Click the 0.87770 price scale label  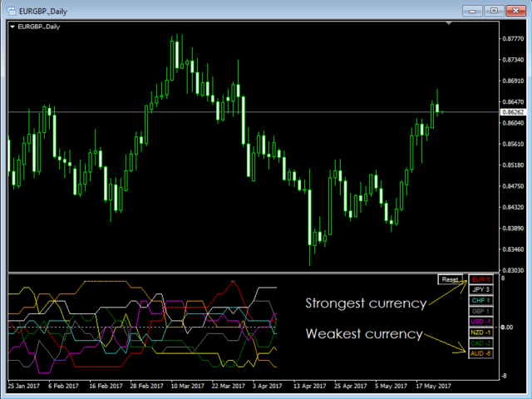pos(513,39)
